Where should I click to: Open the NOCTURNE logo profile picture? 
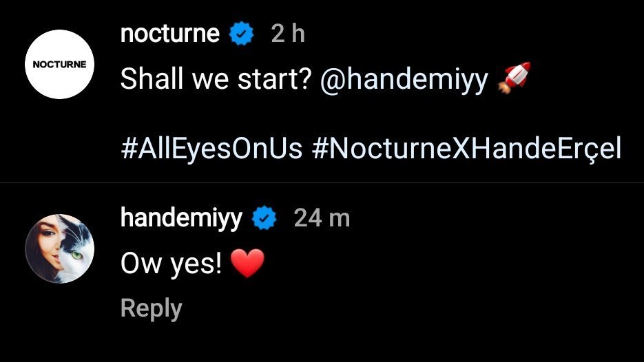pyautogui.click(x=59, y=65)
